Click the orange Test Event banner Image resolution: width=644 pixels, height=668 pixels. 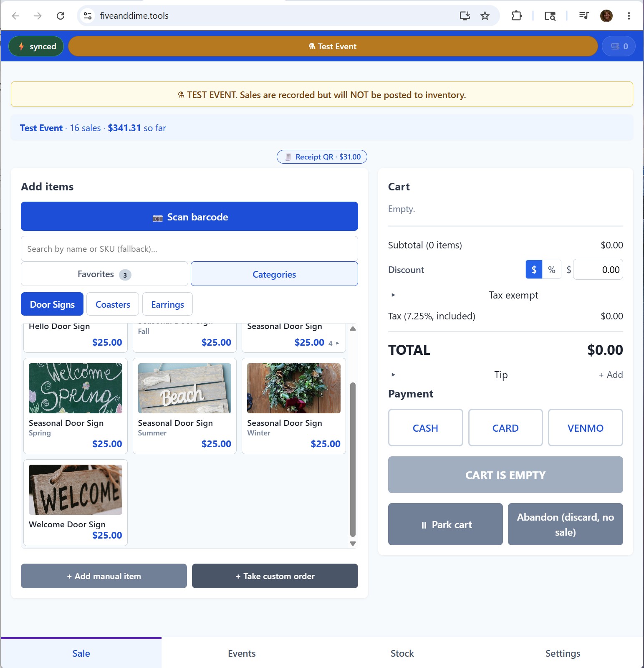tap(333, 46)
